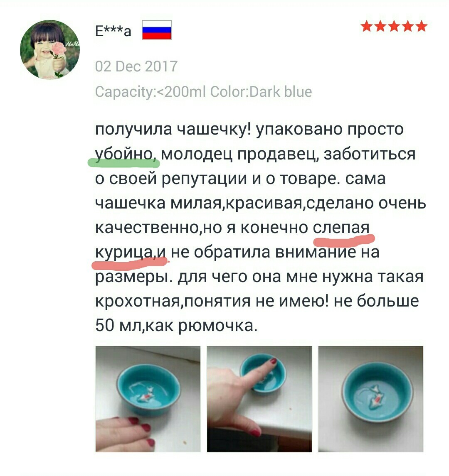Select the first red rating star

(367, 27)
